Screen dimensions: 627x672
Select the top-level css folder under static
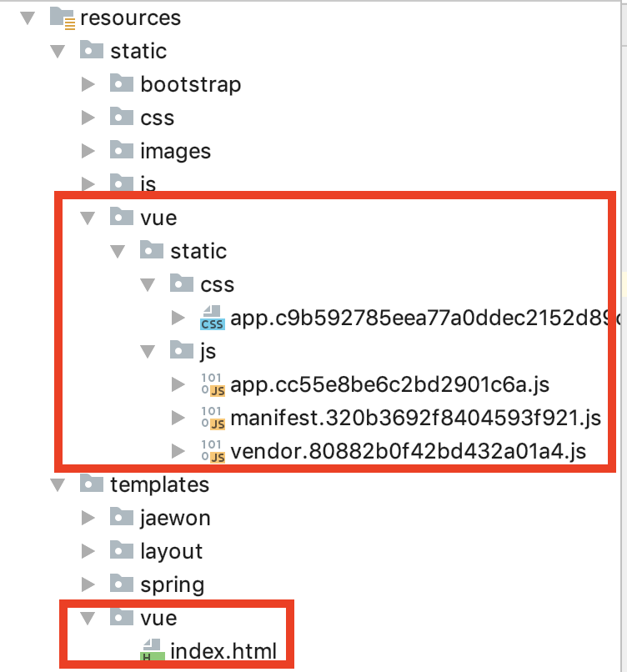(157, 118)
